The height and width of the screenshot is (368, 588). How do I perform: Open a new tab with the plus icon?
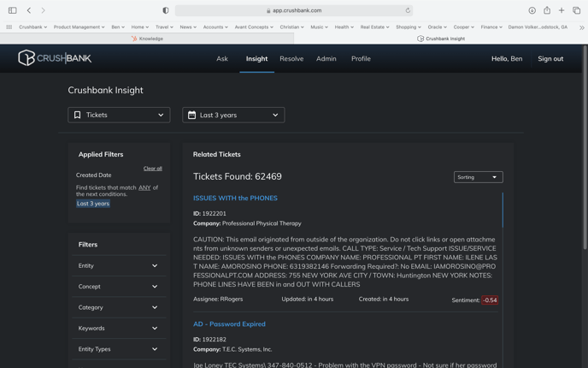click(562, 10)
